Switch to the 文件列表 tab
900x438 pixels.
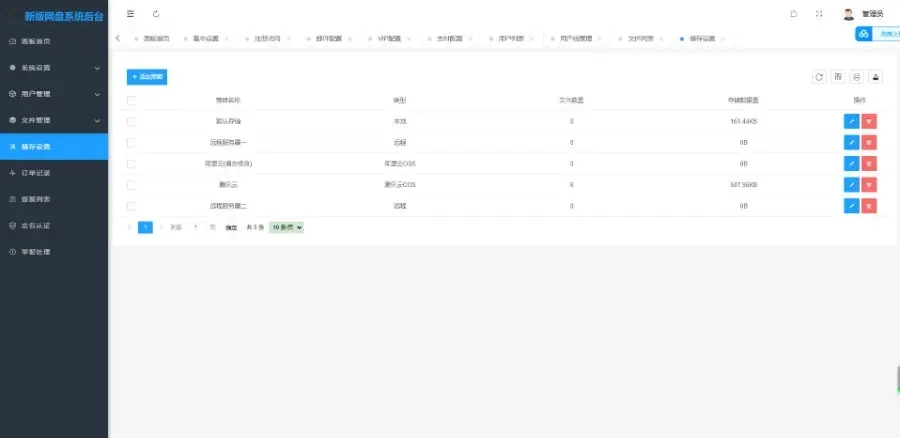tap(641, 38)
